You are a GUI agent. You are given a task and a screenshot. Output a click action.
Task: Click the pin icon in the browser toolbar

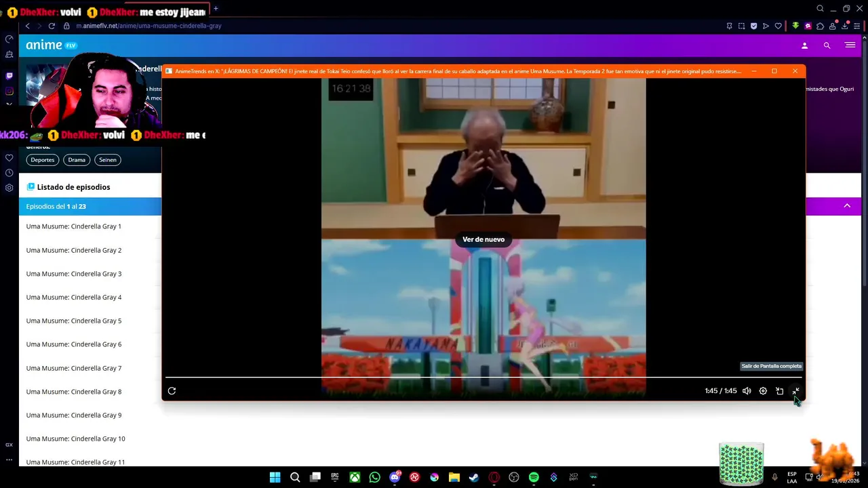click(x=729, y=26)
